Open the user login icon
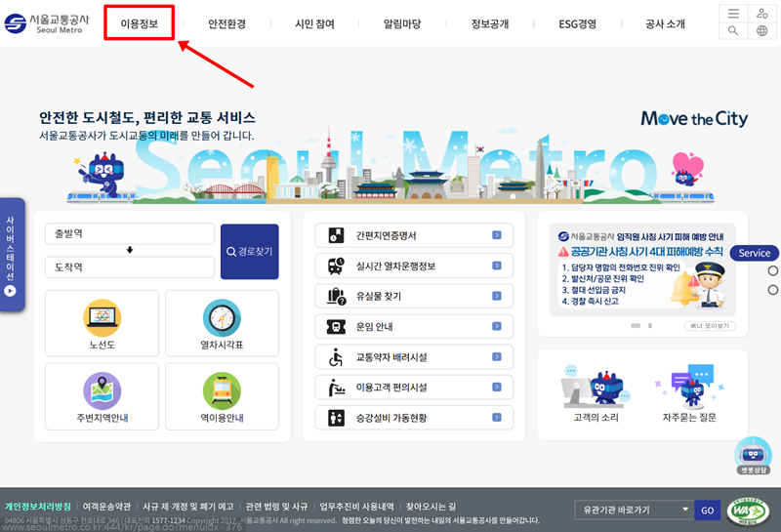The image size is (781, 532). 762,14
